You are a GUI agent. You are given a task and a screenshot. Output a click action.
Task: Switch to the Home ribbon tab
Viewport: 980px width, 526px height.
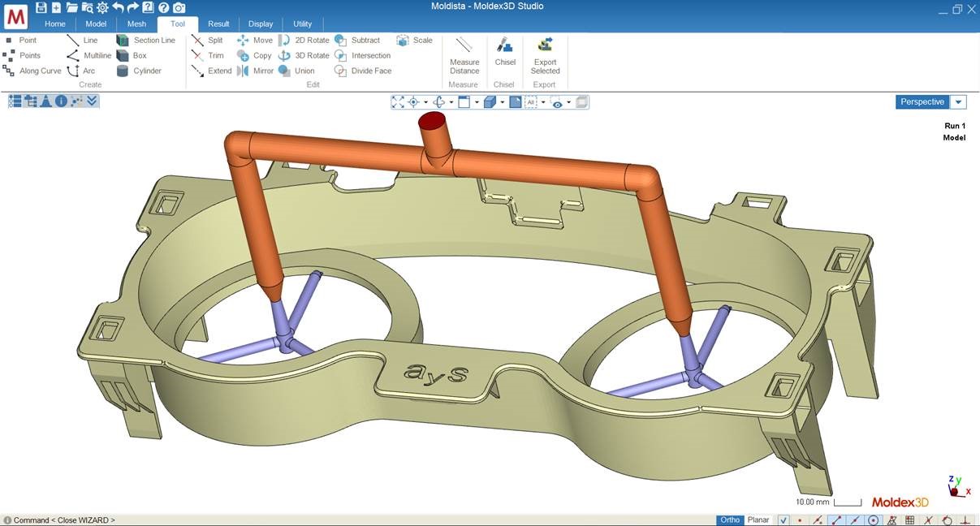(x=55, y=24)
